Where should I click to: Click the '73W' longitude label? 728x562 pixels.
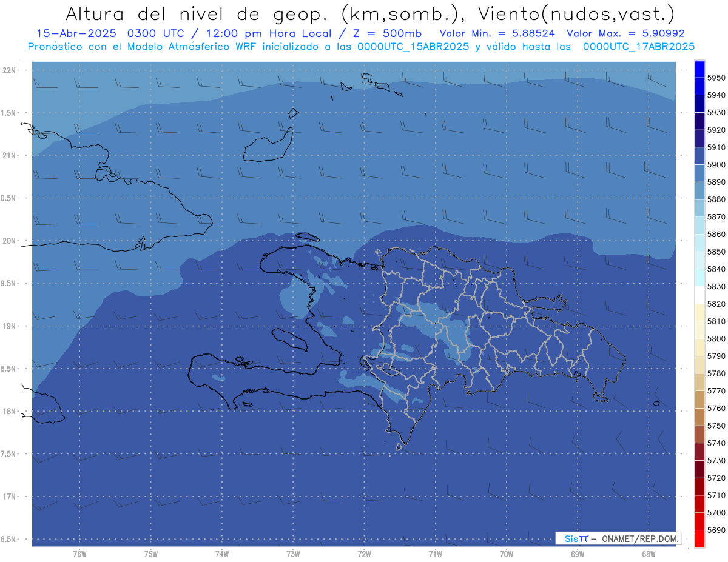[293, 554]
